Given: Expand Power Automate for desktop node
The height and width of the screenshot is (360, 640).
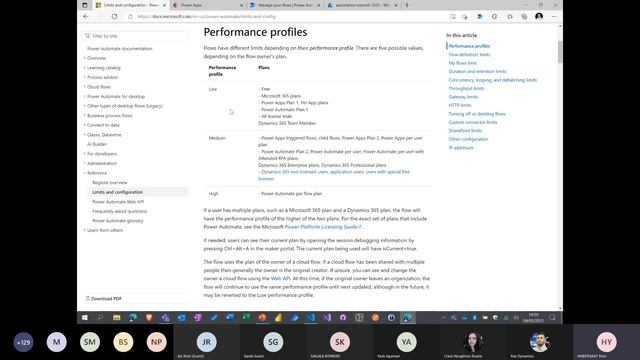Looking at the screenshot, I should 84,96.
